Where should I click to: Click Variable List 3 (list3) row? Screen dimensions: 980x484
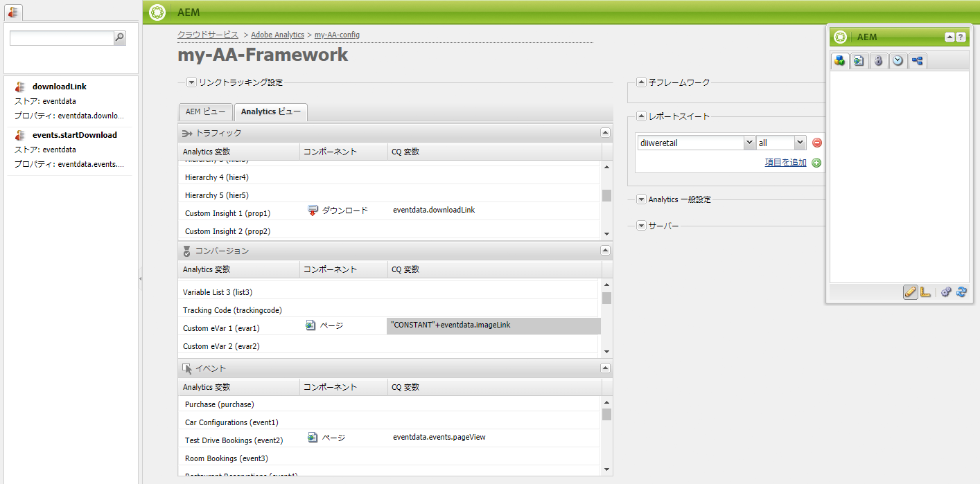pos(390,290)
